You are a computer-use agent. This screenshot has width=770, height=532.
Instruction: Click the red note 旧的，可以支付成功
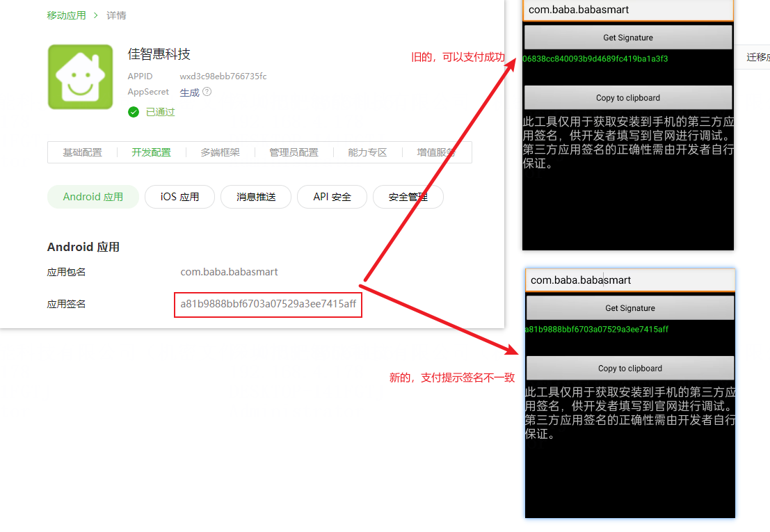(x=458, y=58)
